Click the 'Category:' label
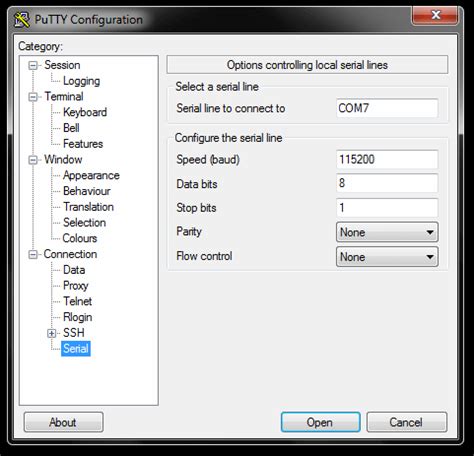Viewport: 474px width, 456px height. point(40,46)
